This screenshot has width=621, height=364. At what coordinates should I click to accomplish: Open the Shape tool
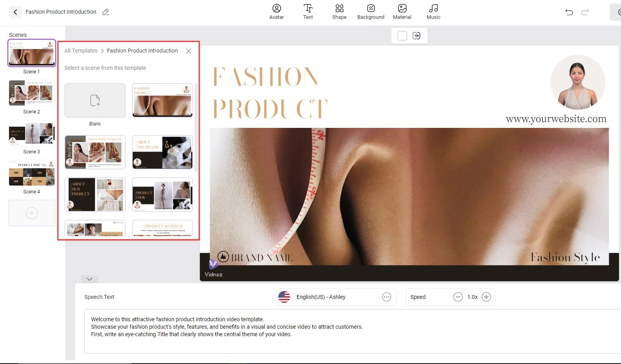pos(339,11)
